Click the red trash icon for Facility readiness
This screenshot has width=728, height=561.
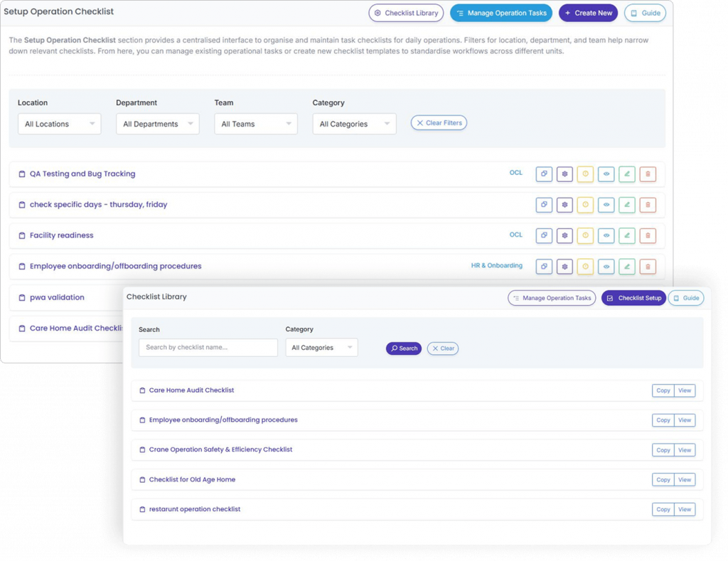point(648,235)
